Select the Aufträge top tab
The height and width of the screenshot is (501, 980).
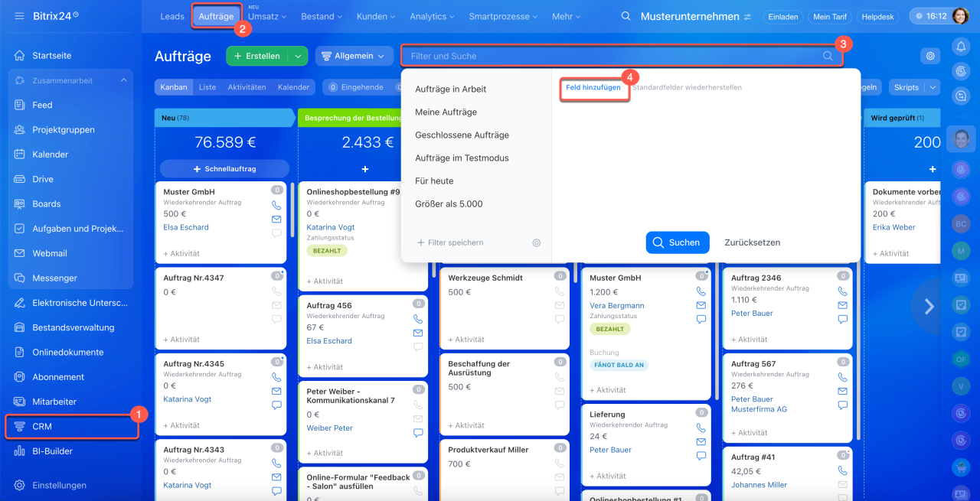[x=216, y=16]
